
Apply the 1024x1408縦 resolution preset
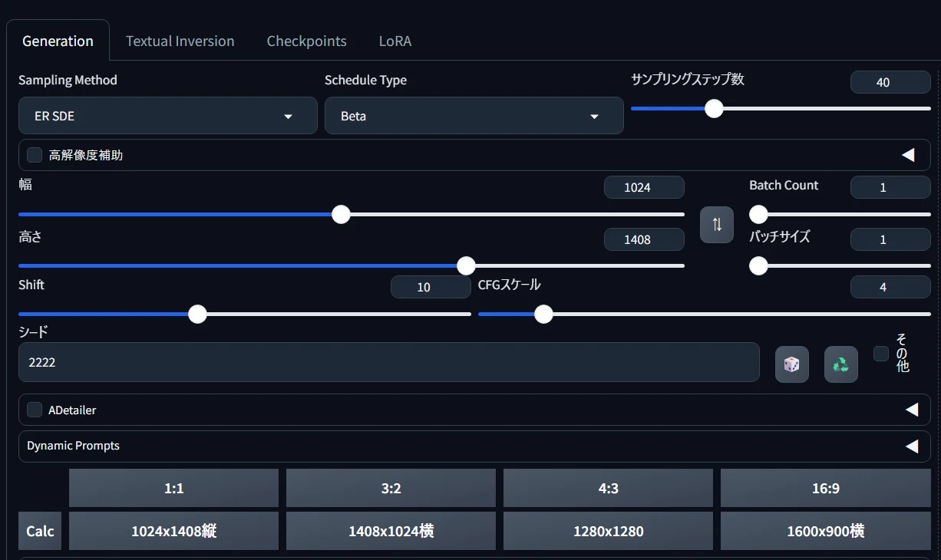[x=174, y=531]
